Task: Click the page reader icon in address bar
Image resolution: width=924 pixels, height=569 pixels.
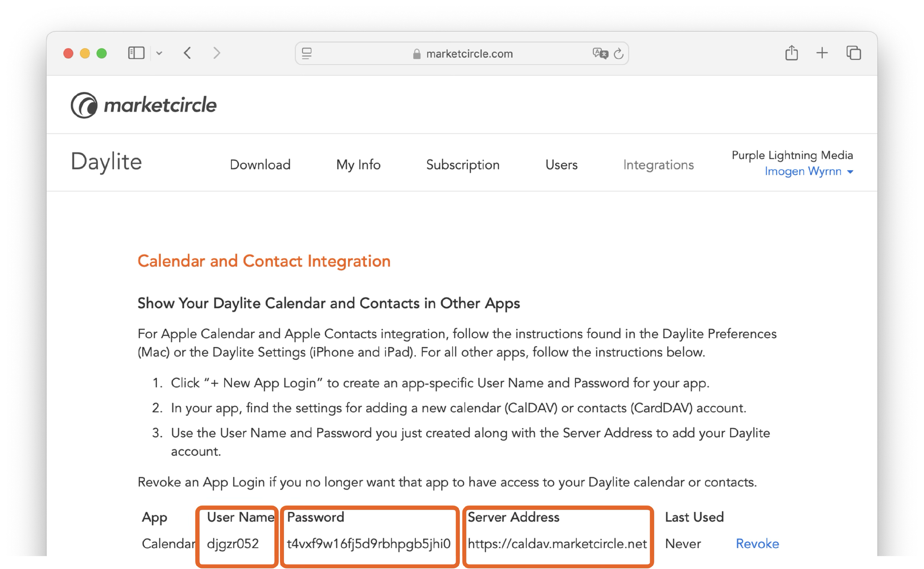Action: click(307, 53)
